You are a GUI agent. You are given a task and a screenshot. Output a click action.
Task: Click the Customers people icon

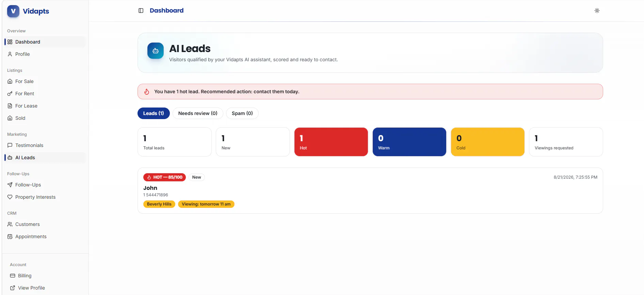pos(10,224)
